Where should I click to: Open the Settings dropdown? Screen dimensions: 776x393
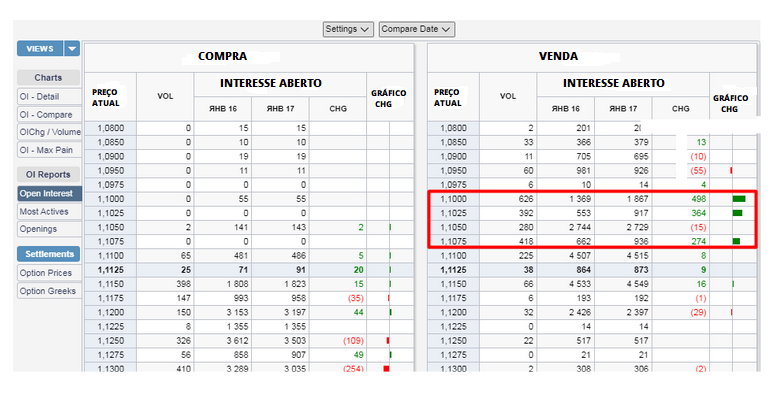(348, 29)
